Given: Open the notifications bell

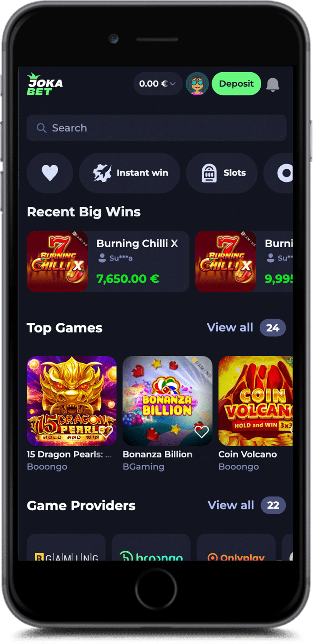Looking at the screenshot, I should [x=272, y=85].
